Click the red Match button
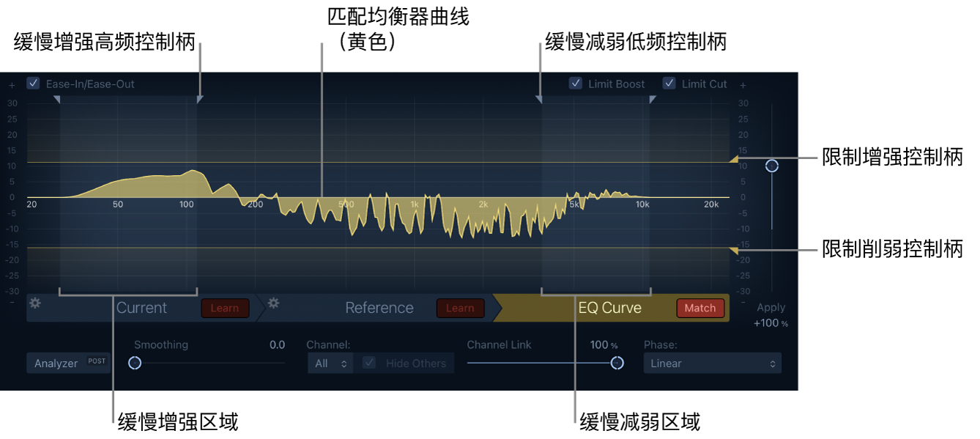 [700, 308]
